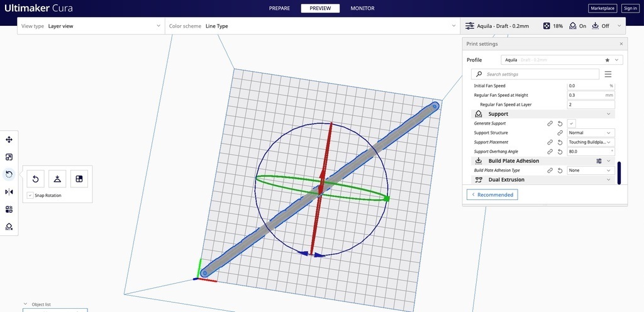
Task: Open the Color scheme dropdown
Action: coord(312,26)
